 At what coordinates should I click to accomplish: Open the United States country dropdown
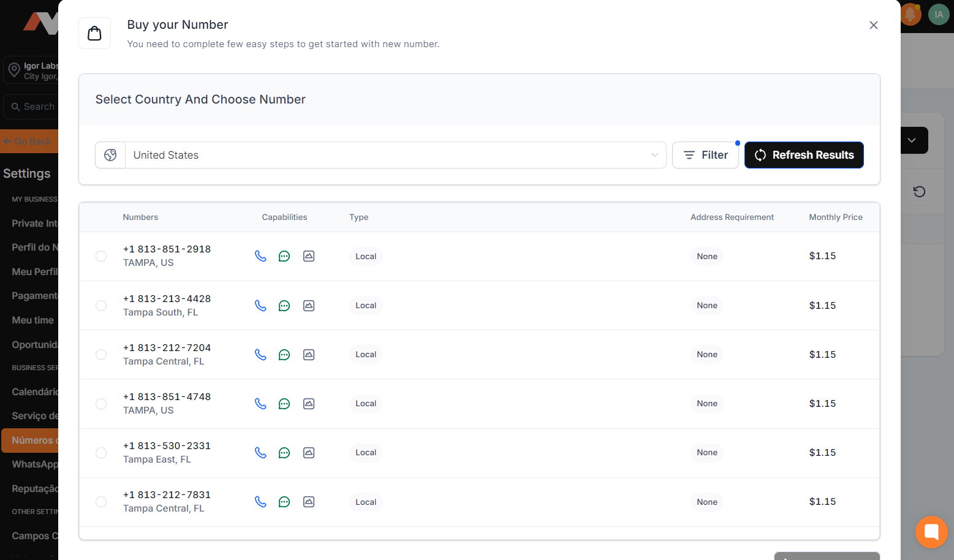click(x=395, y=155)
